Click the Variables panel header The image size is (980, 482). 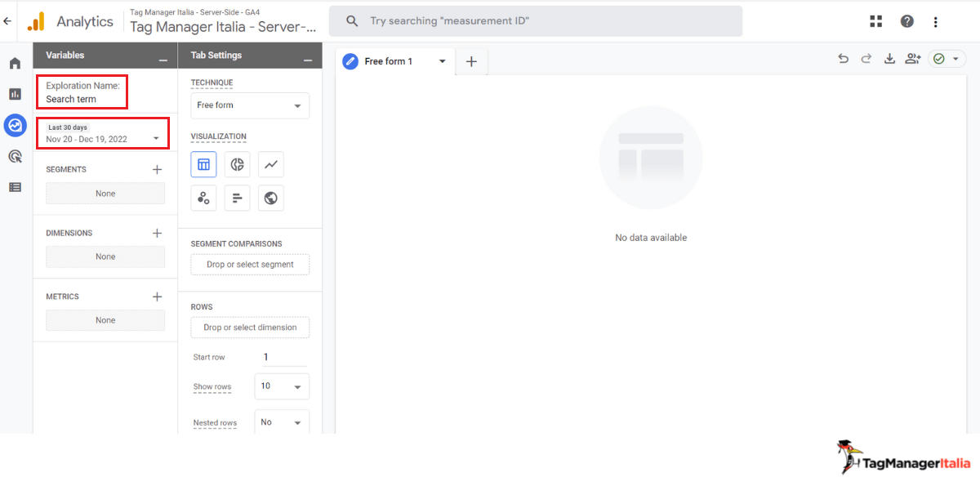105,56
